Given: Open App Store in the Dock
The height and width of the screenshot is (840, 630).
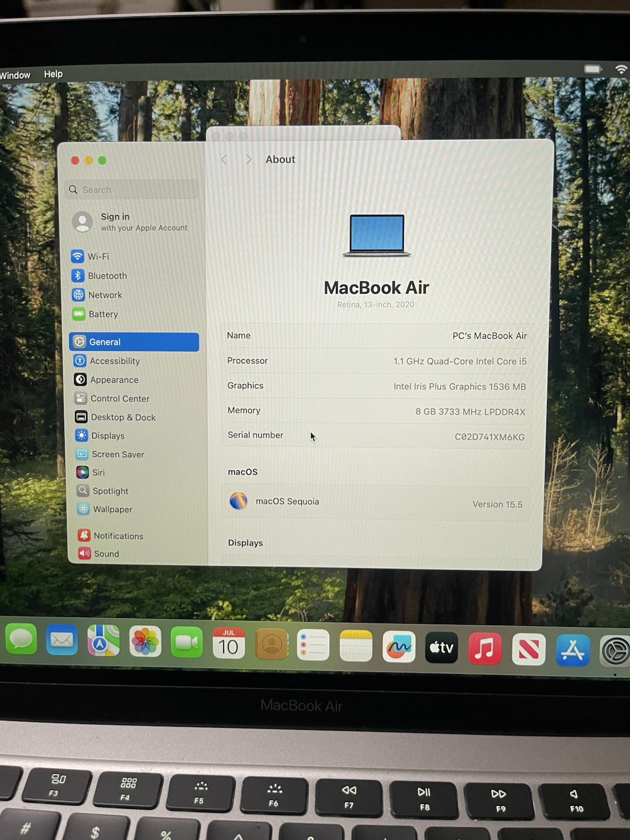Looking at the screenshot, I should [572, 650].
